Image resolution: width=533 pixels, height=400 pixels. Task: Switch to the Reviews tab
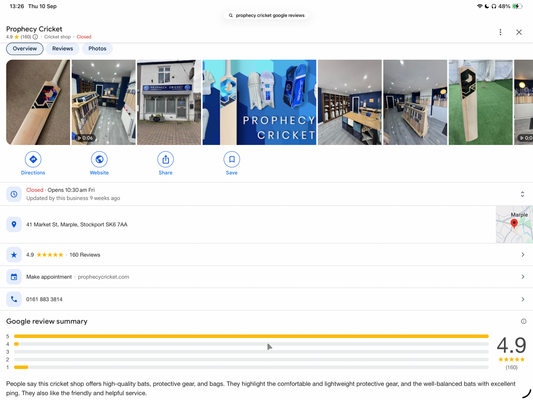click(63, 49)
